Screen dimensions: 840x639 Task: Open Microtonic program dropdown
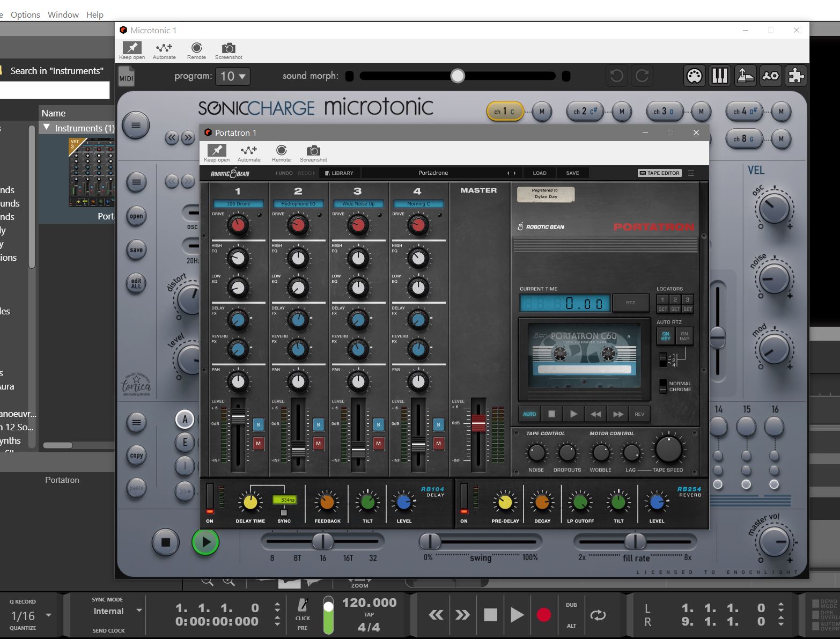click(x=232, y=76)
